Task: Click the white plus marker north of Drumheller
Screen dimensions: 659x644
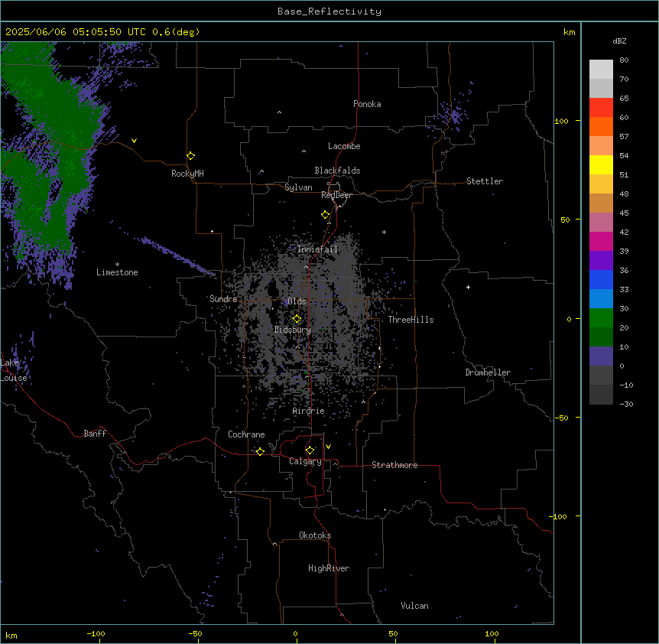Action: coord(468,287)
